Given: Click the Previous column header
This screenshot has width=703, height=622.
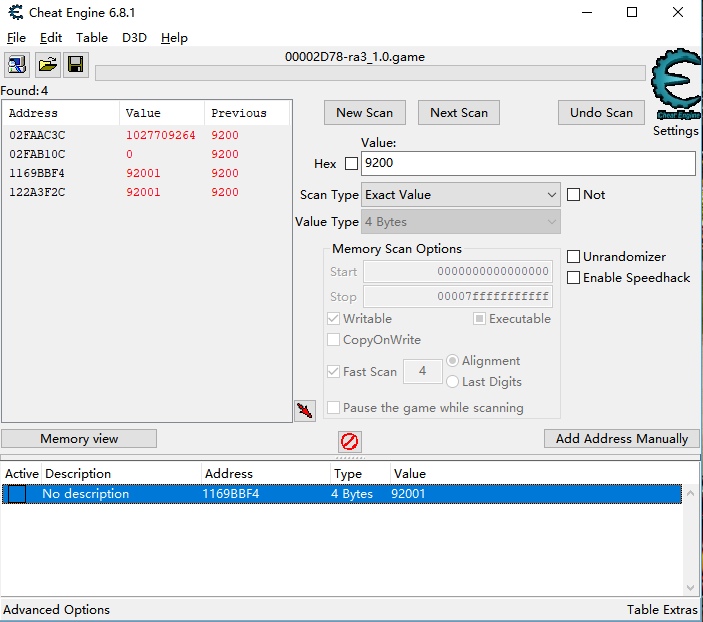Looking at the screenshot, I should pyautogui.click(x=247, y=113).
